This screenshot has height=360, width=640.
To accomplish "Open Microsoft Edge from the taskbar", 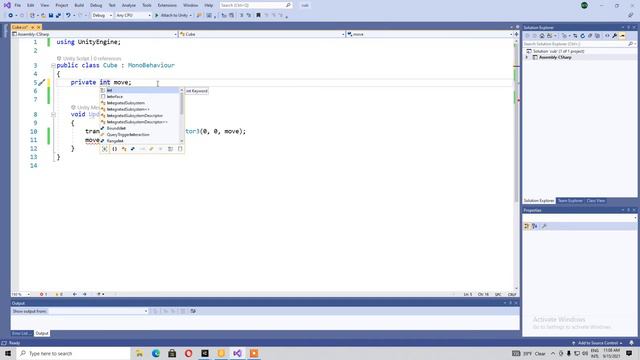I will (156, 353).
